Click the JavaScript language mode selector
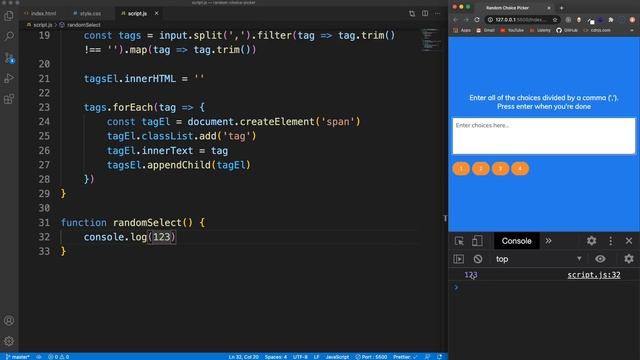 (x=337, y=357)
